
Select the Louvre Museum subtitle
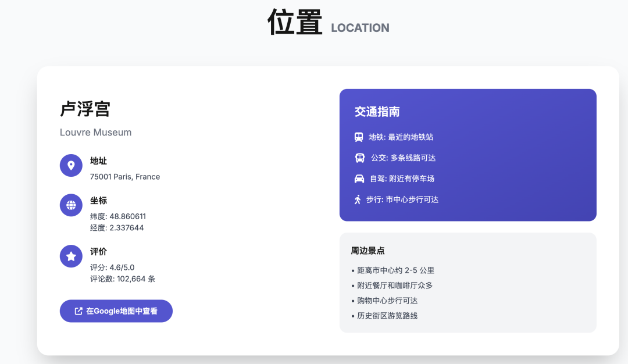(96, 133)
